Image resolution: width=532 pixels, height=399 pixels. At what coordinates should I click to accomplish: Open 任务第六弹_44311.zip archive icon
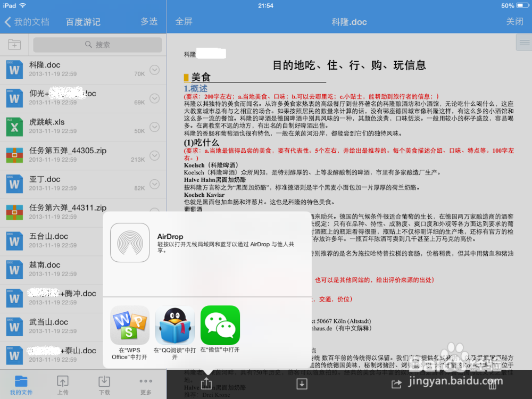pos(14,212)
